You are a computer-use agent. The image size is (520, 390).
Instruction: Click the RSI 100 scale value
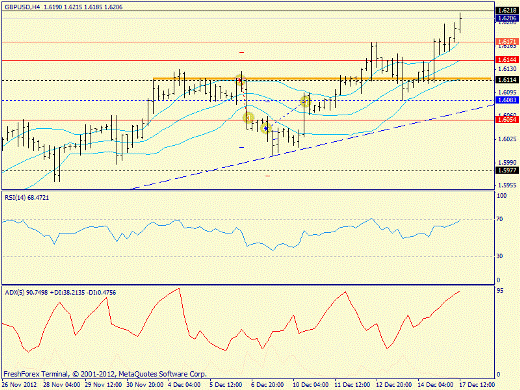click(x=502, y=196)
